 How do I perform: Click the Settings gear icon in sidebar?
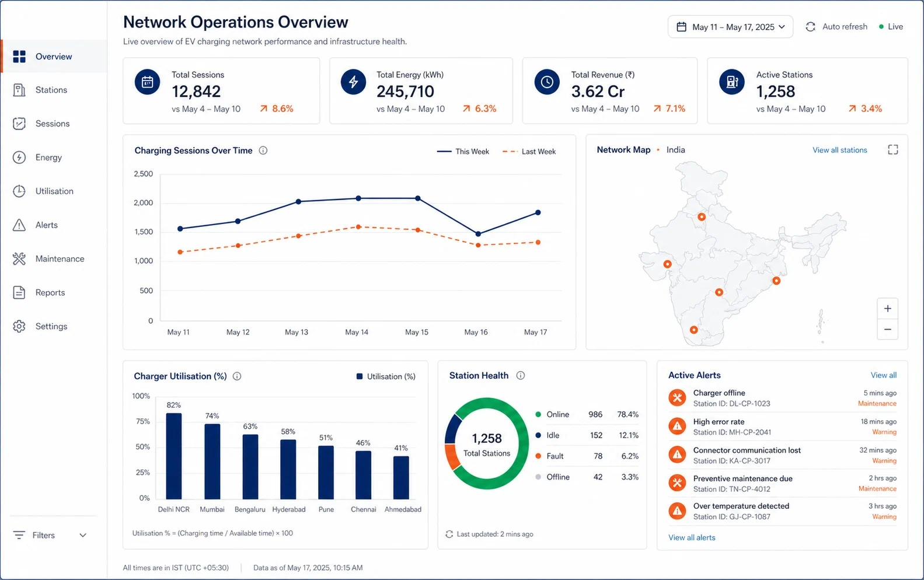(x=19, y=326)
